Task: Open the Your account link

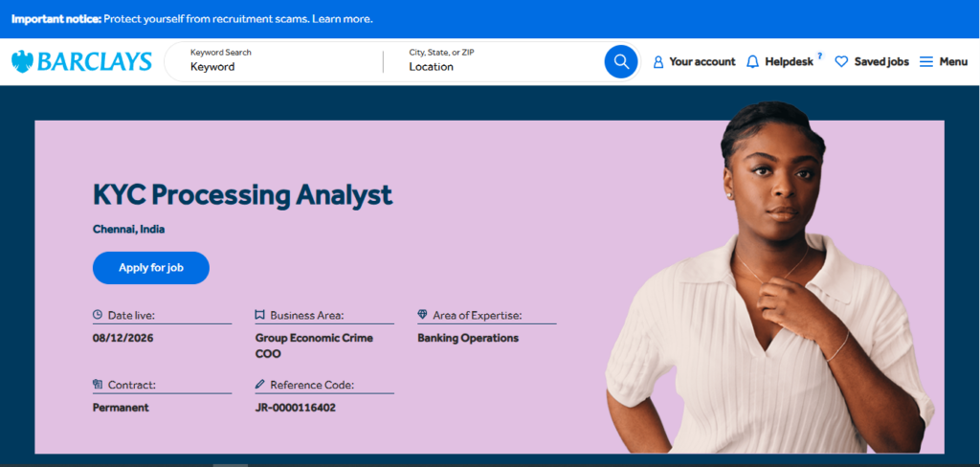Action: 702,62
